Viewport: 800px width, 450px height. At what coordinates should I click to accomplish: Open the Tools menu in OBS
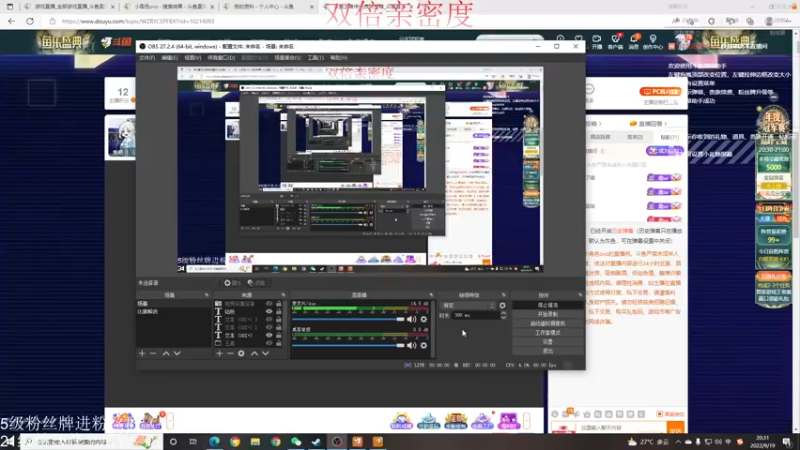pyautogui.click(x=315, y=58)
